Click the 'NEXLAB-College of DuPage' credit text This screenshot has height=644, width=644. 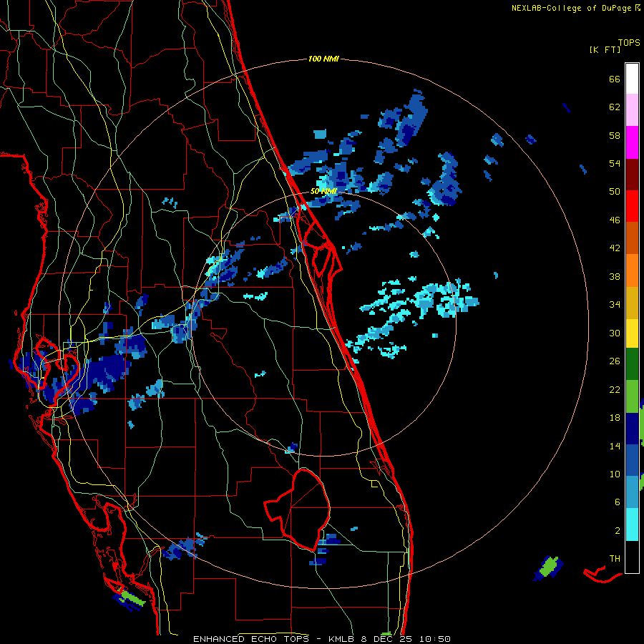pos(571,8)
